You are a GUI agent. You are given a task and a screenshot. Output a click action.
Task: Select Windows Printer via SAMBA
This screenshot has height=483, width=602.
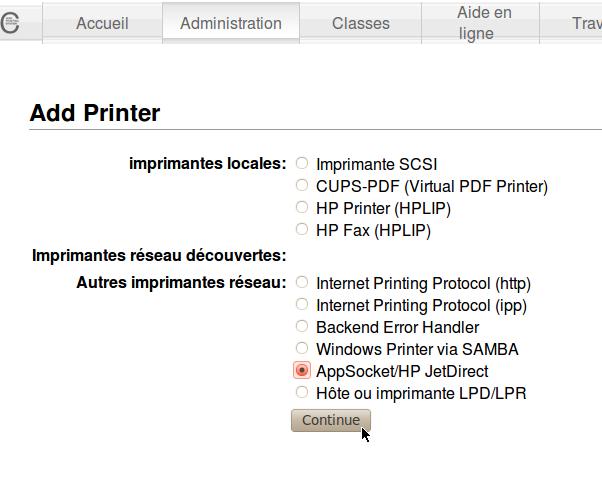[302, 349]
